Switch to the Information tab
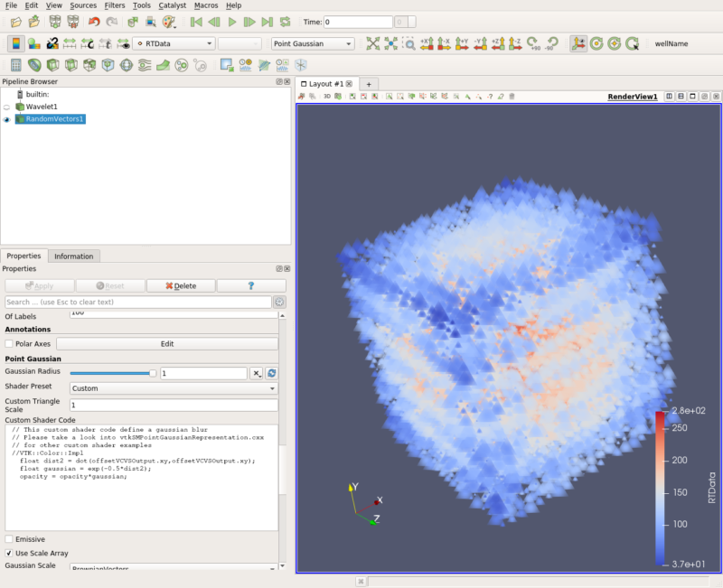Image resolution: width=723 pixels, height=588 pixels. pos(74,256)
